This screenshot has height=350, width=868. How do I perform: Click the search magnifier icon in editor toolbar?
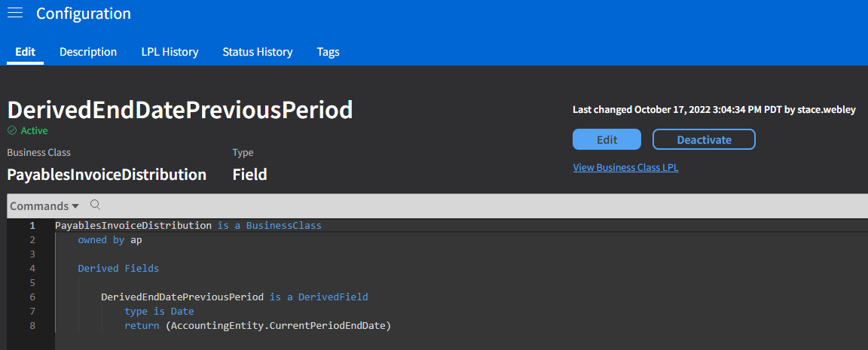point(95,205)
